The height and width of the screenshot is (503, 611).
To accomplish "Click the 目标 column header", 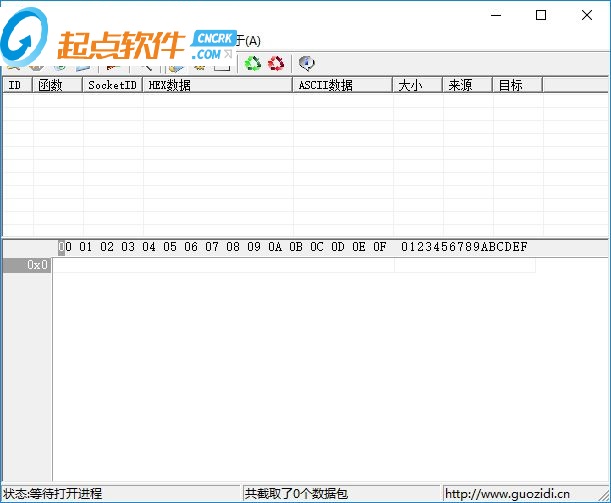I will (x=517, y=85).
